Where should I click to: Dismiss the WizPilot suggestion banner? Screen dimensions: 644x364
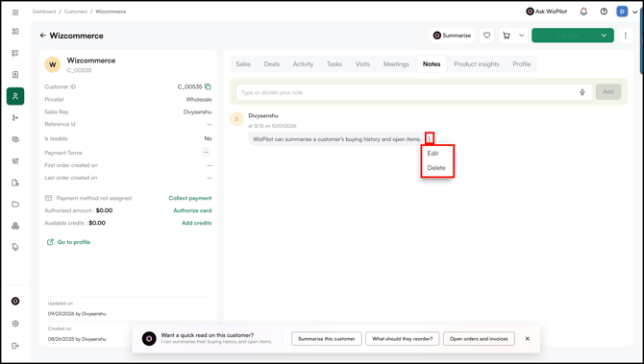(528, 339)
